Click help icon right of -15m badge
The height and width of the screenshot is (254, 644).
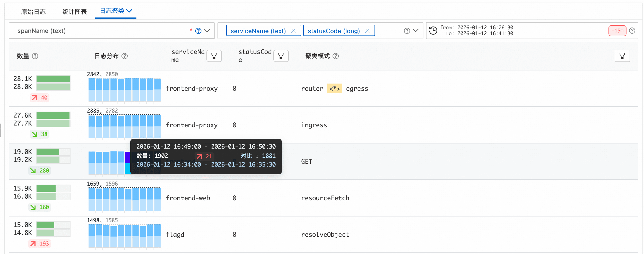(x=632, y=31)
